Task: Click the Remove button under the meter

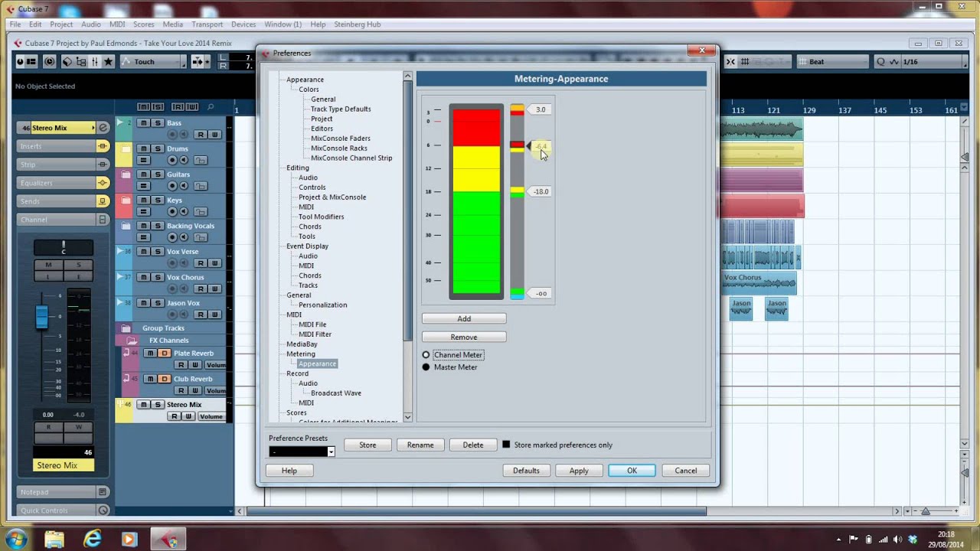Action: [x=464, y=337]
